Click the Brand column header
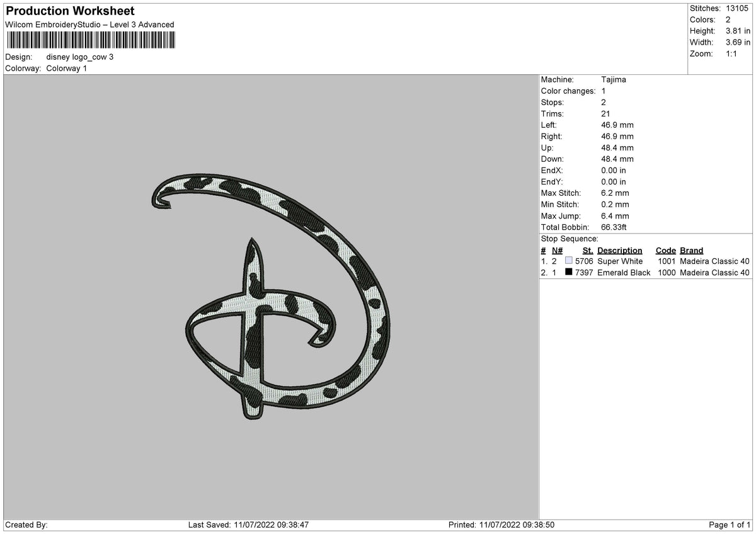 (692, 251)
